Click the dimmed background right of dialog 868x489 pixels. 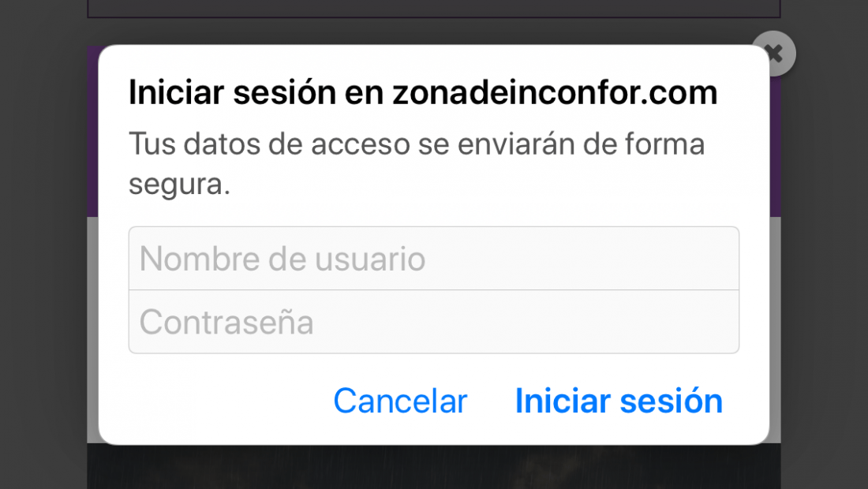click(x=825, y=244)
